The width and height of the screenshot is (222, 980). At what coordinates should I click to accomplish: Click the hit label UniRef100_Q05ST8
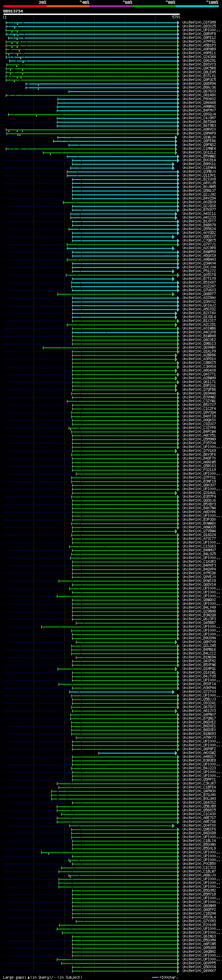click(x=199, y=275)
